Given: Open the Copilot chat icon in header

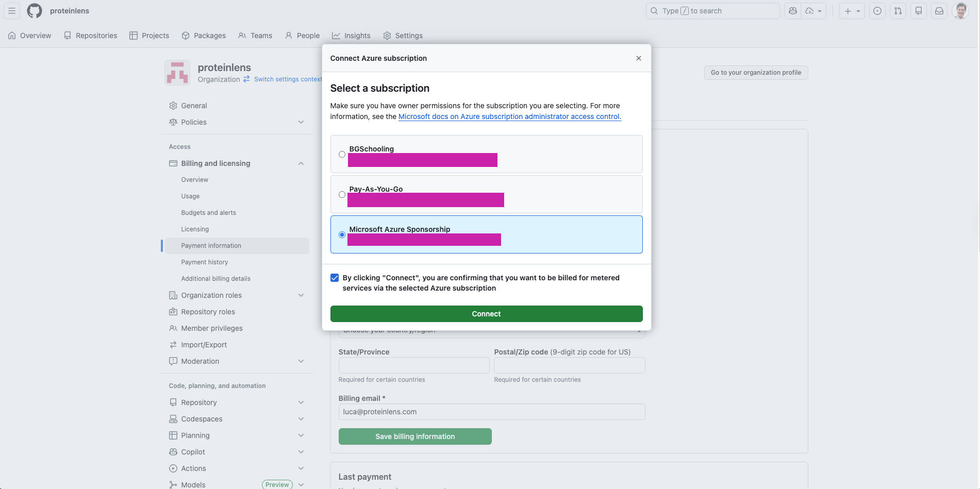Looking at the screenshot, I should [x=792, y=10].
